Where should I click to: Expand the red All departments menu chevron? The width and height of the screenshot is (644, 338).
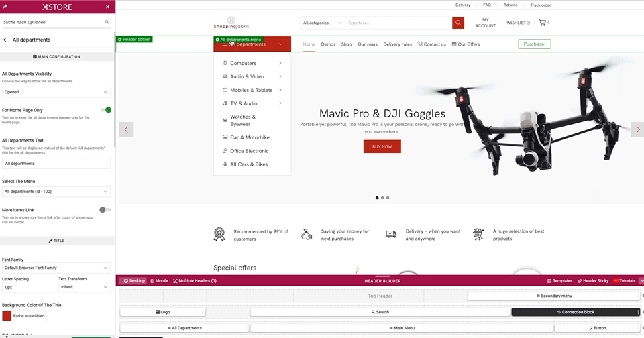coord(280,44)
